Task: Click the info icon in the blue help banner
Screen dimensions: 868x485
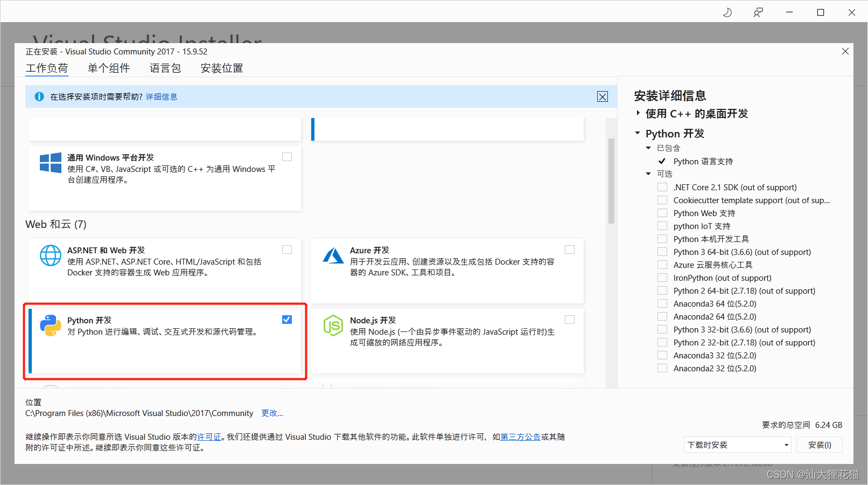Action: pyautogui.click(x=39, y=96)
